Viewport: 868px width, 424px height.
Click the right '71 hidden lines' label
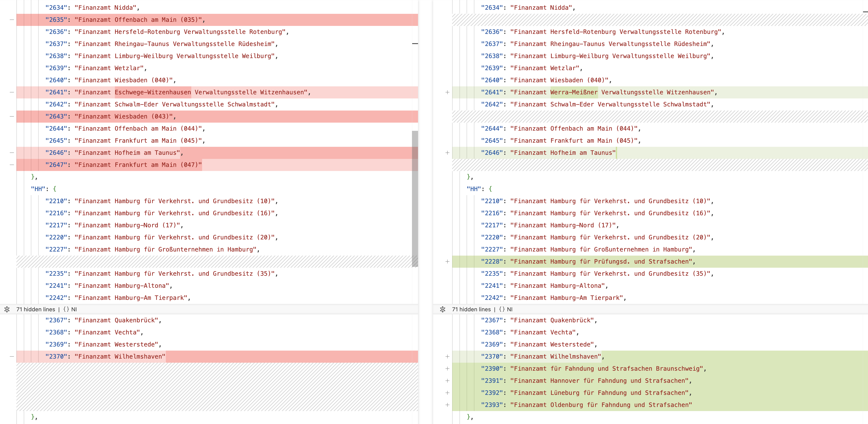[x=471, y=309]
